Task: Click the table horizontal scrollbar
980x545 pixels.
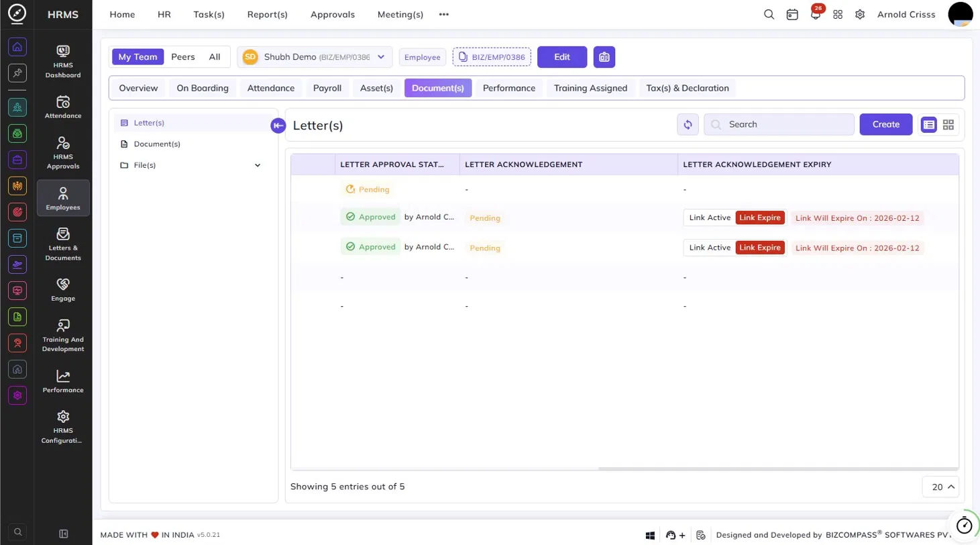Action: (x=778, y=468)
